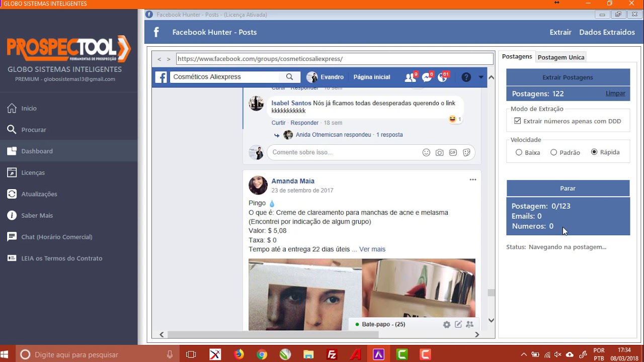Expand Anida Otnemicsan reply thread
Screen dimensions: 644x362
[x=349, y=135]
